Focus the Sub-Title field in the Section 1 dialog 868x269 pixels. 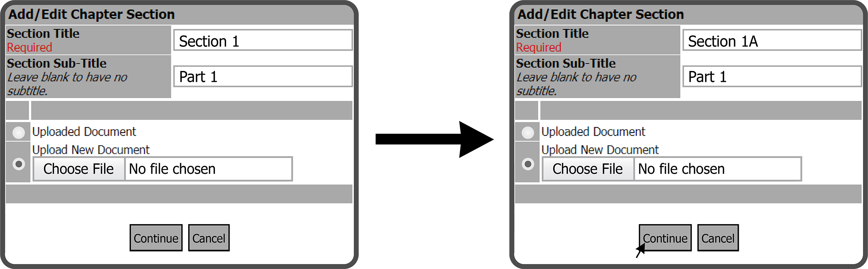[262, 77]
